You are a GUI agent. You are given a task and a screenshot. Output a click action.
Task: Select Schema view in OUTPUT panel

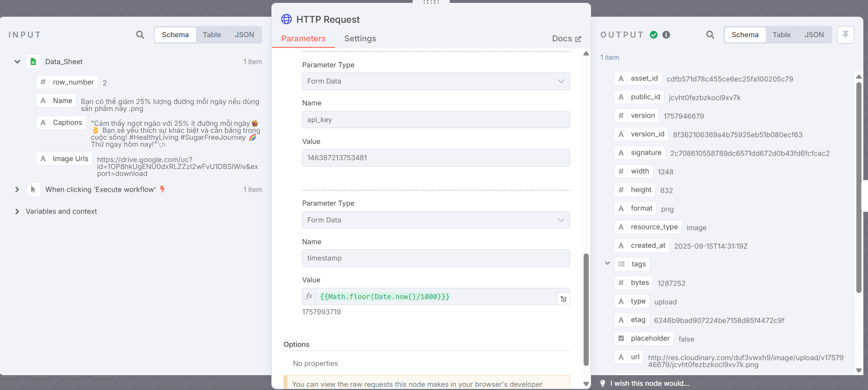click(745, 35)
